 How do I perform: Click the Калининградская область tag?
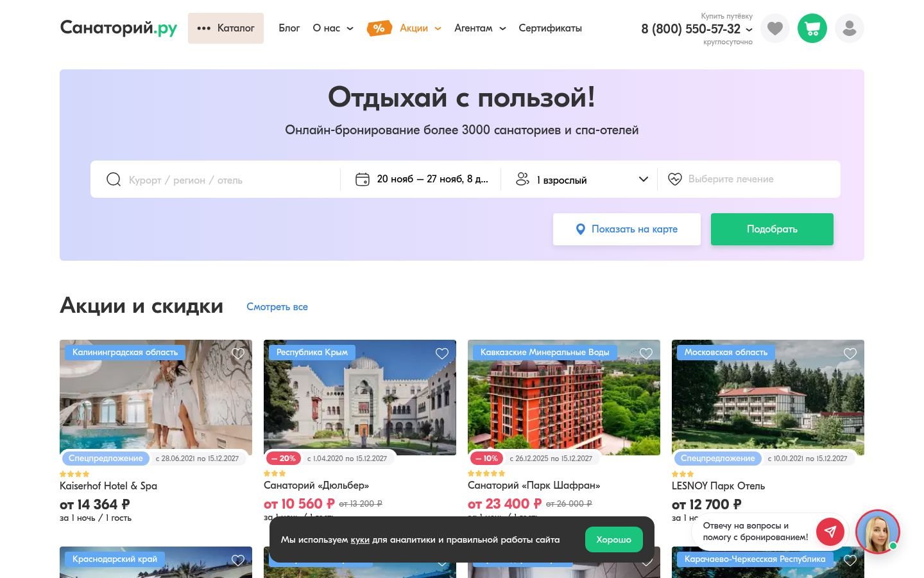tap(125, 352)
